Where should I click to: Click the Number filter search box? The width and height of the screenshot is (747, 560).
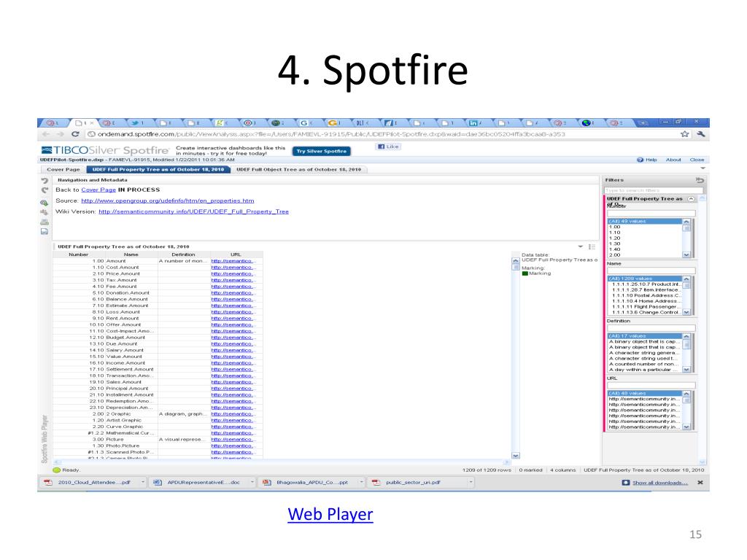[651, 214]
